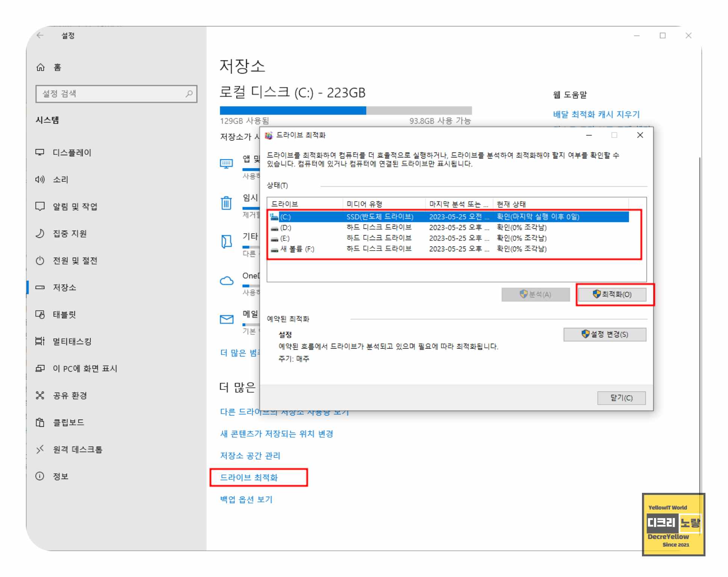Open the 저장소 공간 관리 link
The height and width of the screenshot is (577, 728).
coord(250,456)
